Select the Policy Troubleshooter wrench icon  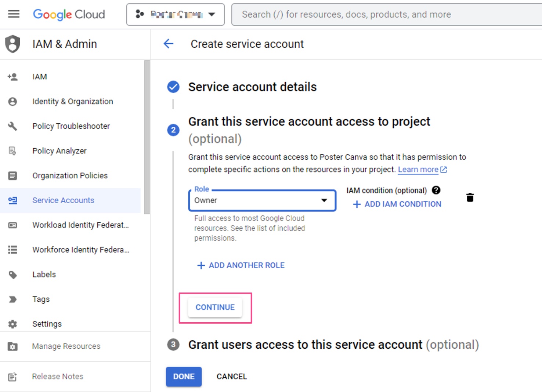(12, 126)
